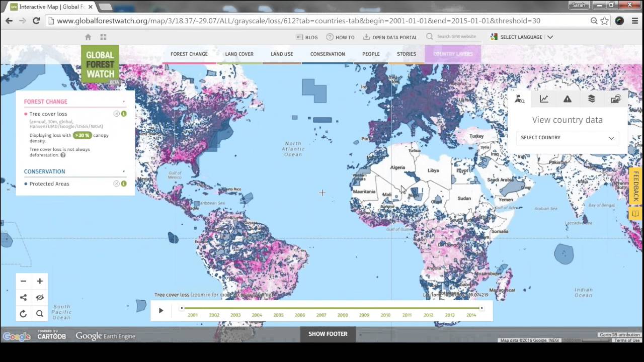Open the country data tab icon
644x362 pixels.
tap(520, 99)
